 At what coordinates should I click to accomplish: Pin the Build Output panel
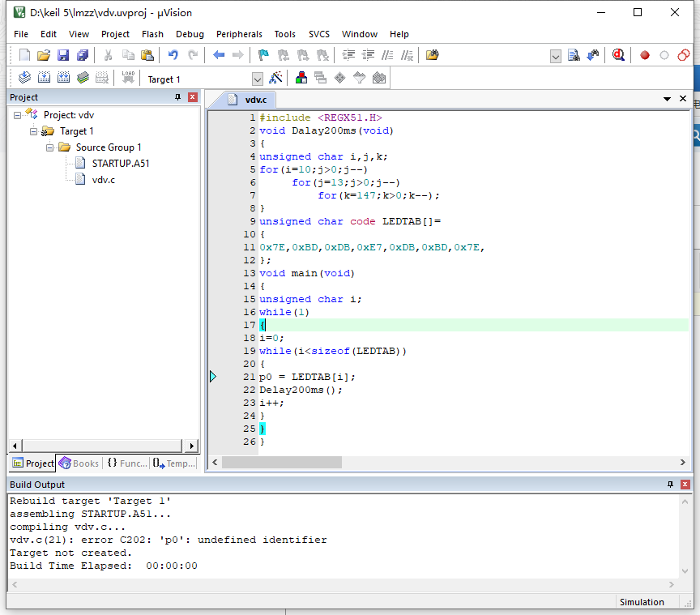(670, 484)
